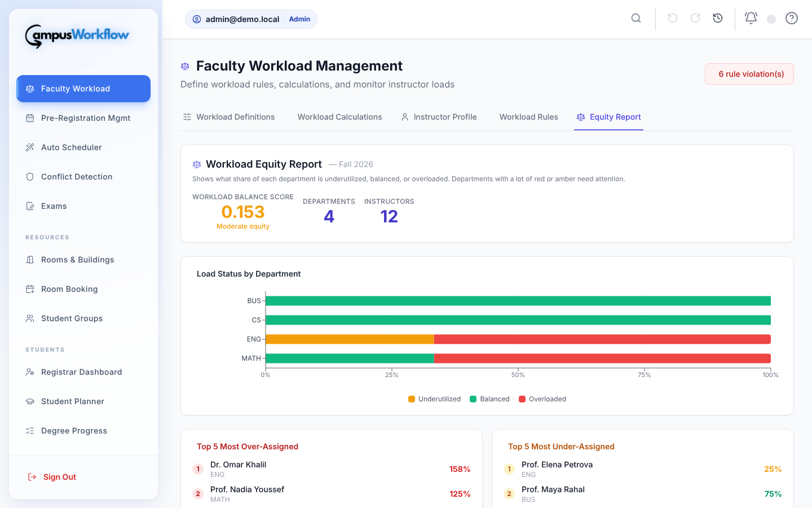812x508 pixels.
Task: Open Auto Scheduler from sidebar
Action: [83, 147]
